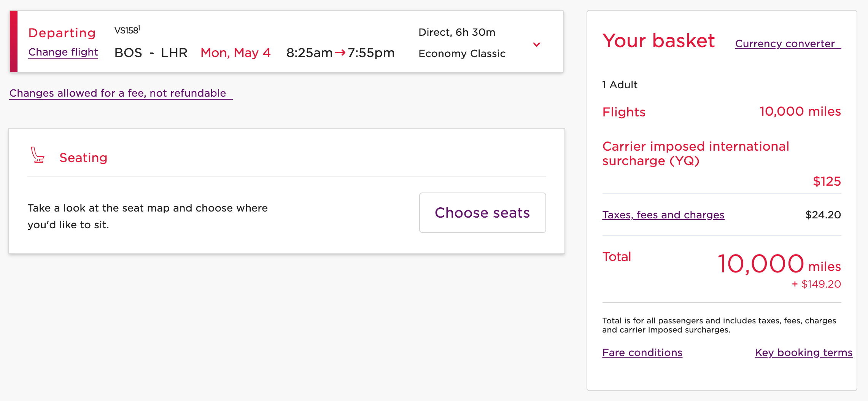
Task: Open the Choose seats button
Action: click(482, 213)
